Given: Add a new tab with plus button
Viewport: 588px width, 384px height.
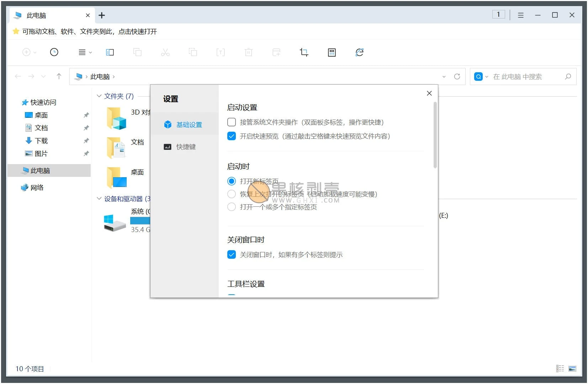Looking at the screenshot, I should pos(102,15).
